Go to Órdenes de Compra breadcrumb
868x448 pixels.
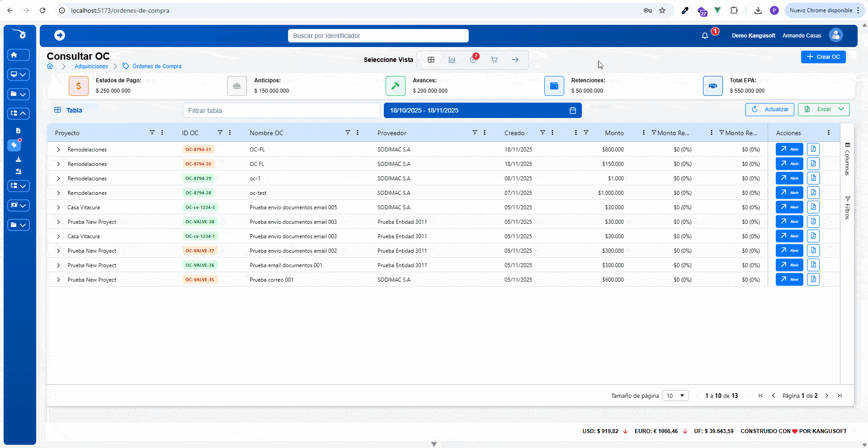click(157, 66)
